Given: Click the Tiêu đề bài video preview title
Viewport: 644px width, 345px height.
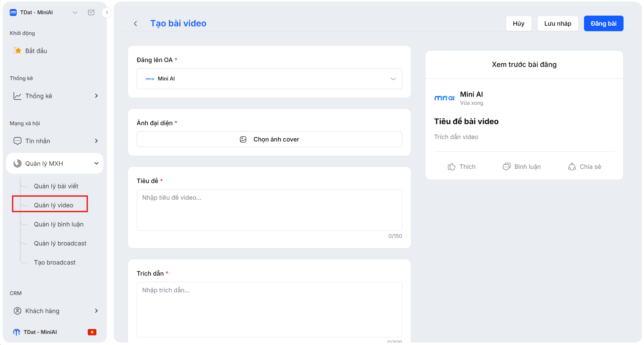Looking at the screenshot, I should (466, 121).
